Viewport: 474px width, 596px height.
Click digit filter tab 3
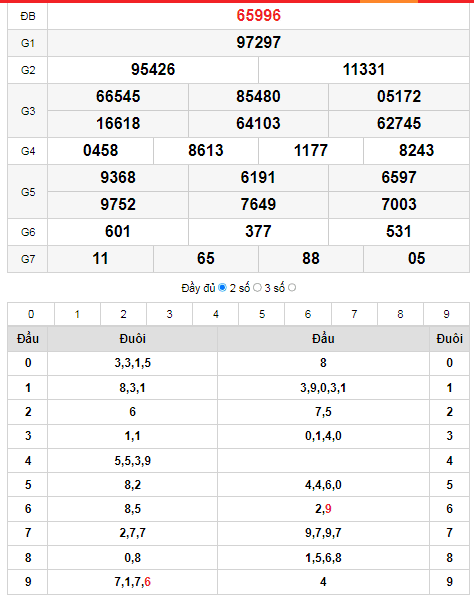click(170, 314)
